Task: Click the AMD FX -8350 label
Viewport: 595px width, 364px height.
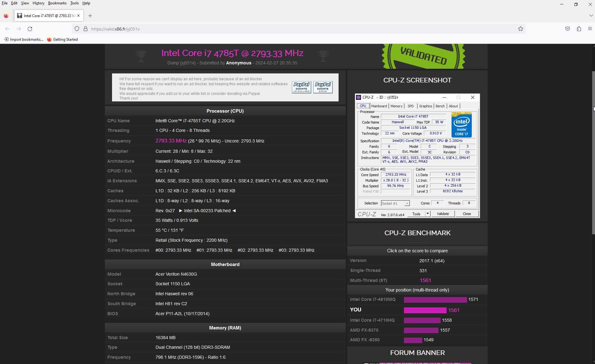Action: (365, 340)
